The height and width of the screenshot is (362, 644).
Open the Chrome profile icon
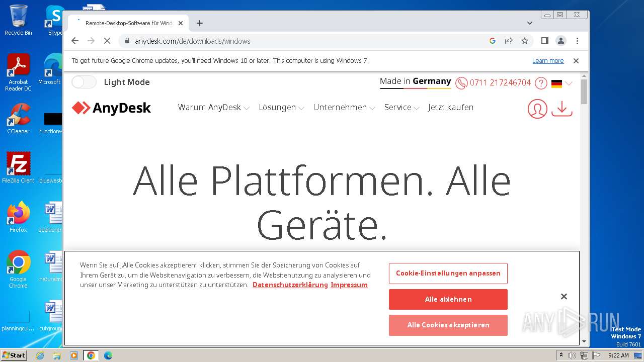[560, 41]
